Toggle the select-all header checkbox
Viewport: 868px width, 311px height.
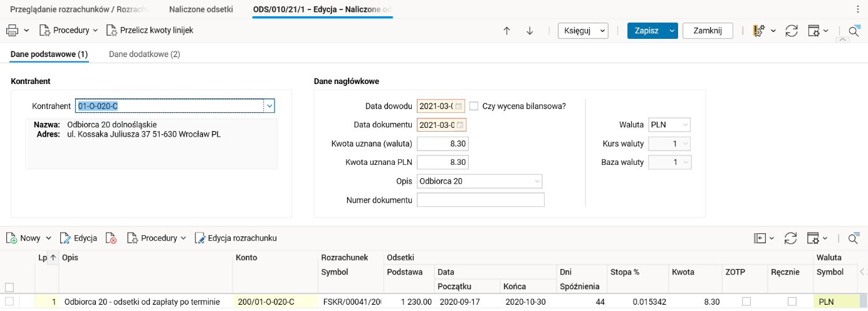(x=9, y=287)
